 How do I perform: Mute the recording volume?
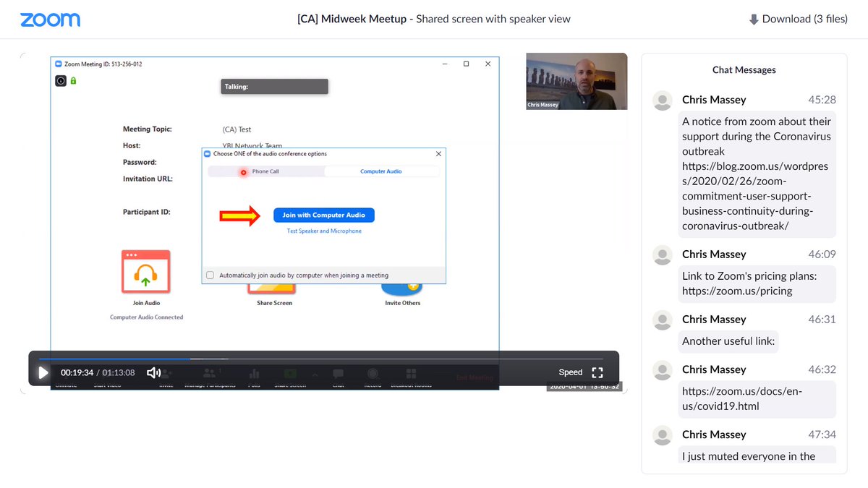(x=153, y=372)
